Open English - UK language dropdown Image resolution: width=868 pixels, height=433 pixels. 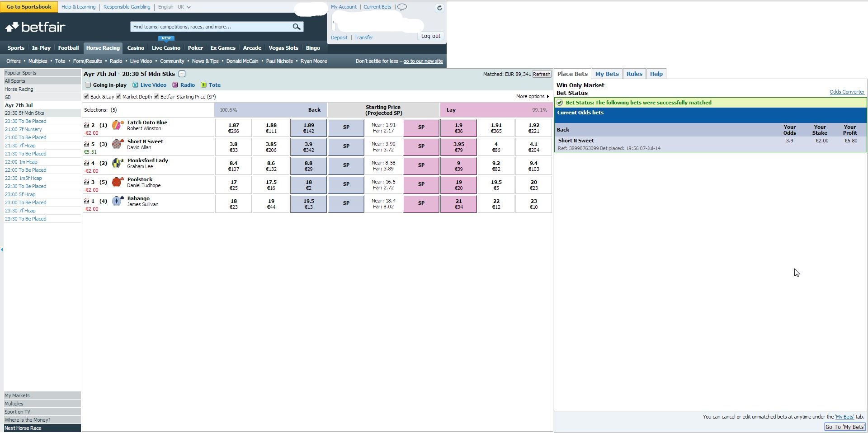pyautogui.click(x=174, y=7)
